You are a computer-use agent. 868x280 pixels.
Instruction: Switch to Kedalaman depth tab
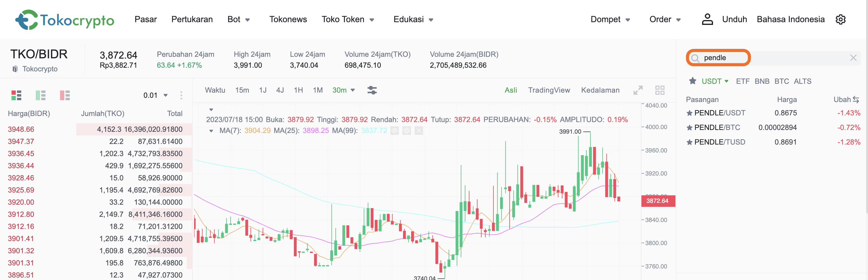tap(600, 90)
